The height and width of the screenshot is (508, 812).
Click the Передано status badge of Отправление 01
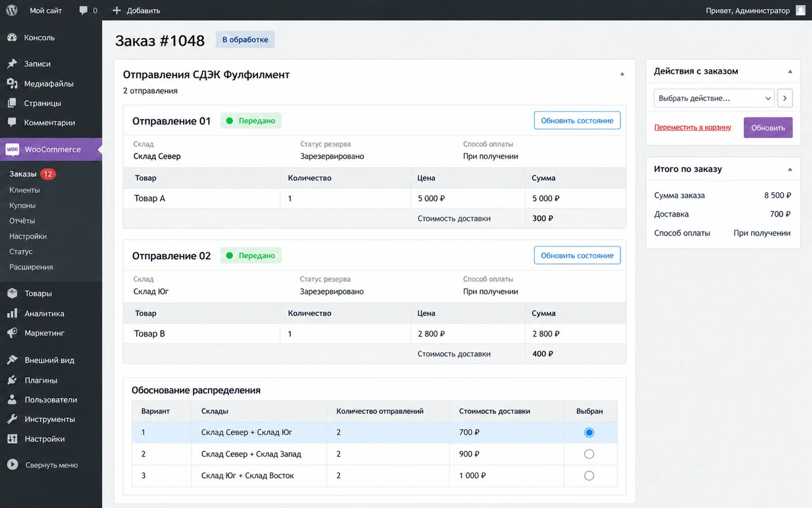251,121
